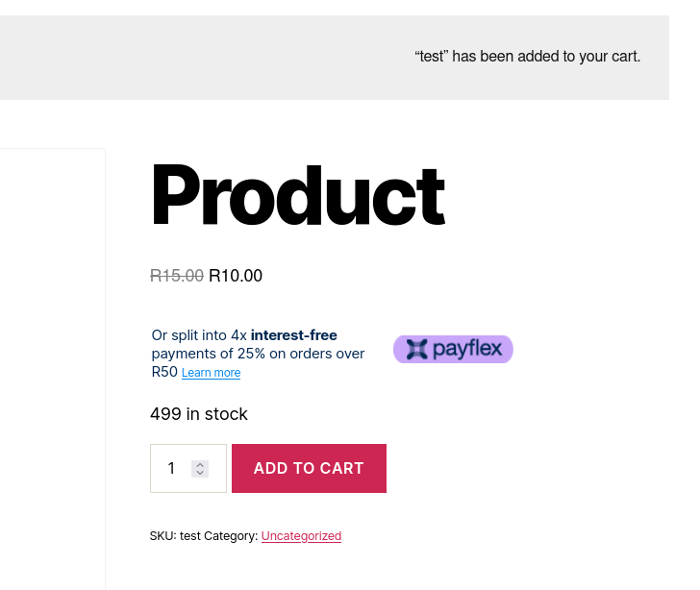Select the sale price R10.00
700x590 pixels.
pos(236,276)
